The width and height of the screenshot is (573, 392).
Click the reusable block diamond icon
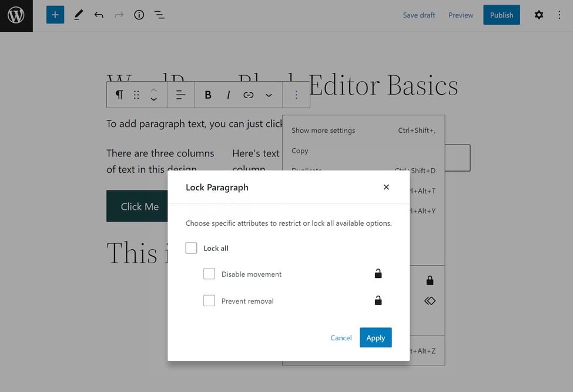430,301
